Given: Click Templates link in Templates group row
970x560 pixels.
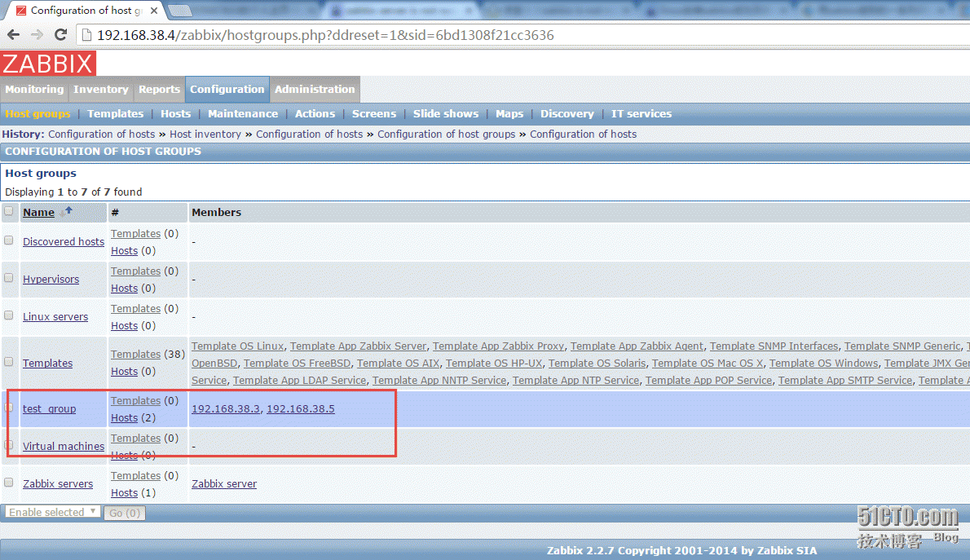Looking at the screenshot, I should click(x=135, y=355).
